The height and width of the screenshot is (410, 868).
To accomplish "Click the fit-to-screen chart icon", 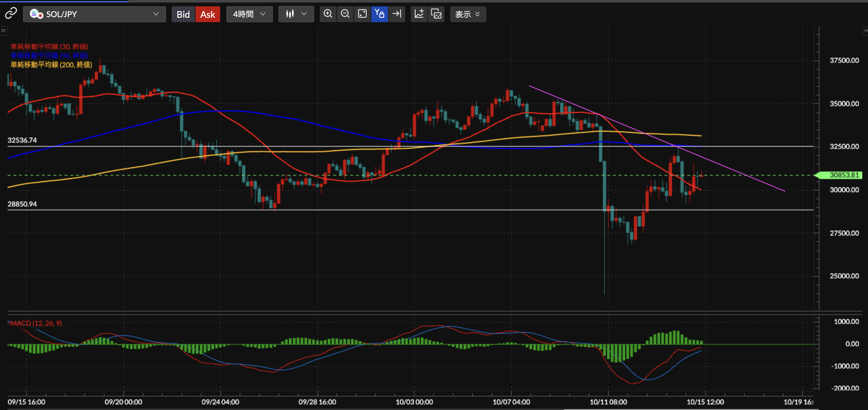I will pyautogui.click(x=362, y=14).
